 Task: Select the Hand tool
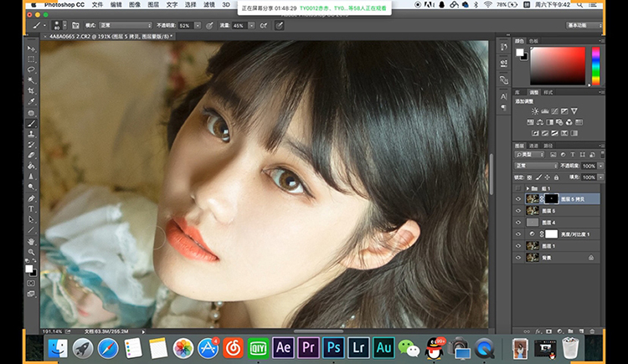point(31,241)
